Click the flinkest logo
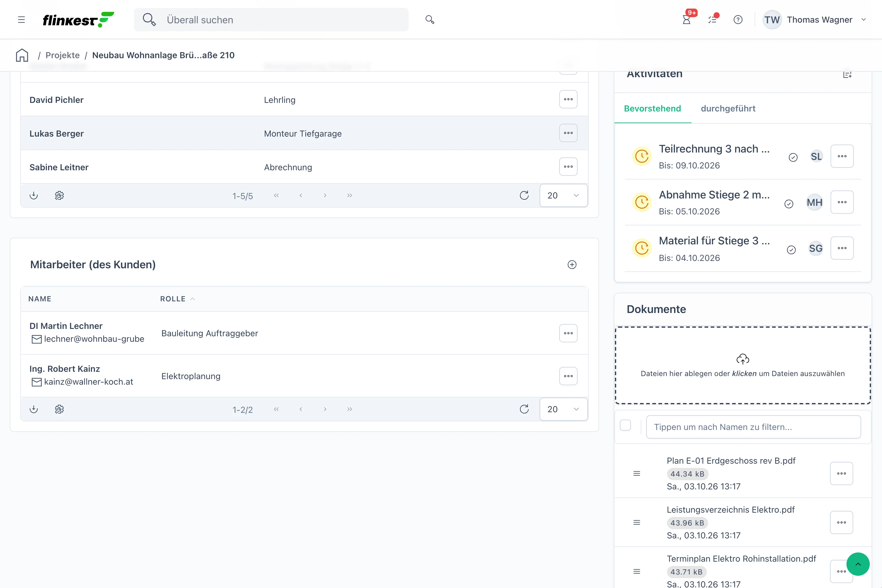 (78, 20)
